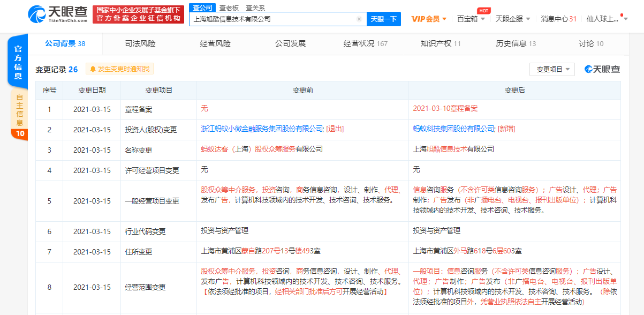The height and width of the screenshot is (315, 644).
Task: Select the 经营状况 tab
Action: [365, 43]
